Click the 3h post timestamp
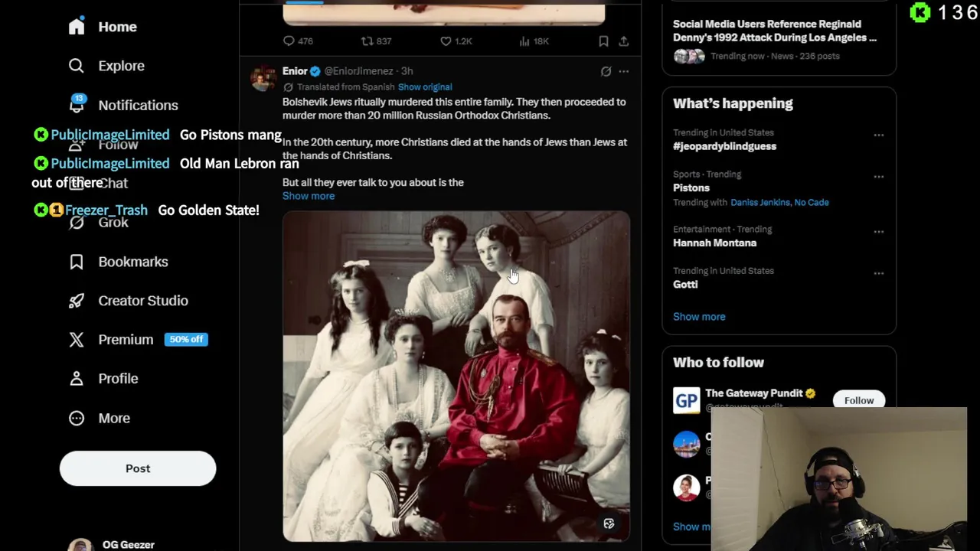The image size is (980, 551). point(407,71)
